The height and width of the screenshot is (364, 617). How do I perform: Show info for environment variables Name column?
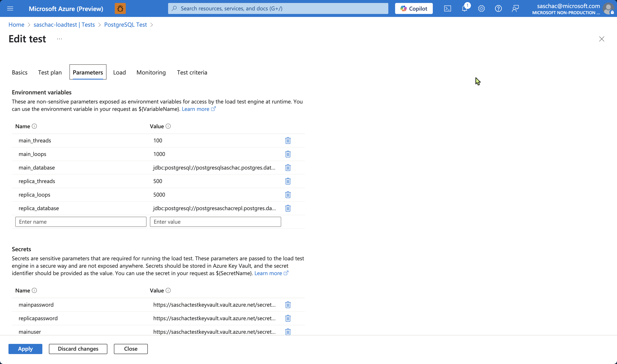tap(34, 126)
